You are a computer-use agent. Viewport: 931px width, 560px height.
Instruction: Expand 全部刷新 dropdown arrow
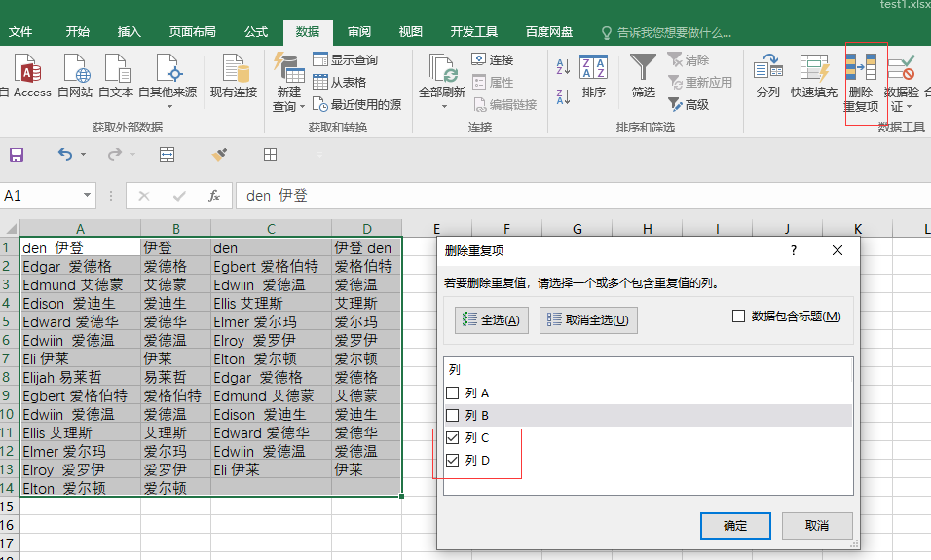click(443, 107)
